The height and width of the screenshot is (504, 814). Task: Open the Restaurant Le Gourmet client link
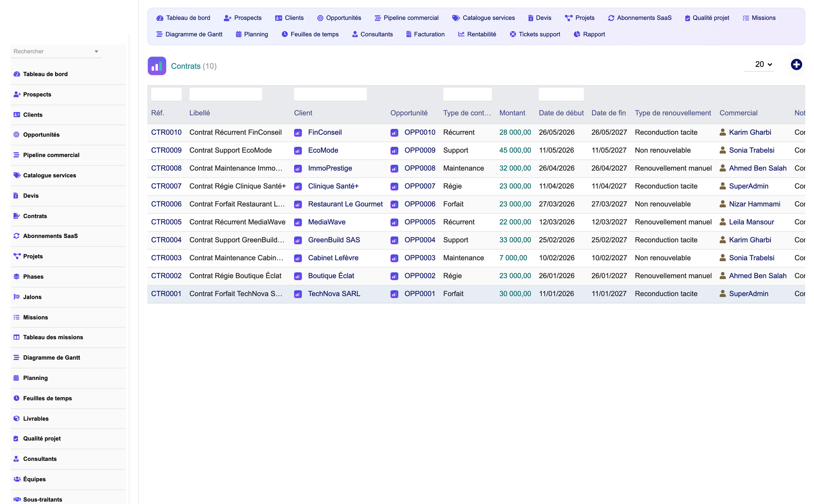point(346,204)
